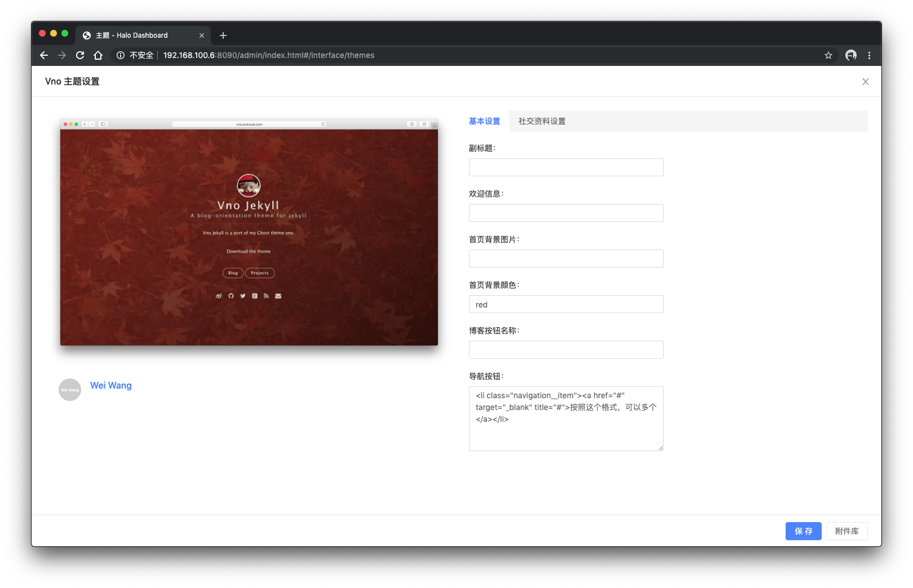Close the Halo Dashboard tab
The width and height of the screenshot is (913, 588).
[x=202, y=35]
